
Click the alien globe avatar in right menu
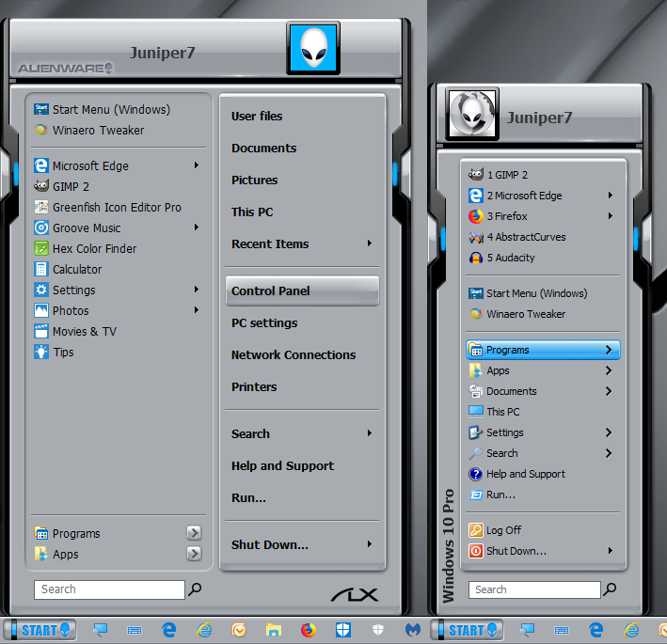coord(472,114)
